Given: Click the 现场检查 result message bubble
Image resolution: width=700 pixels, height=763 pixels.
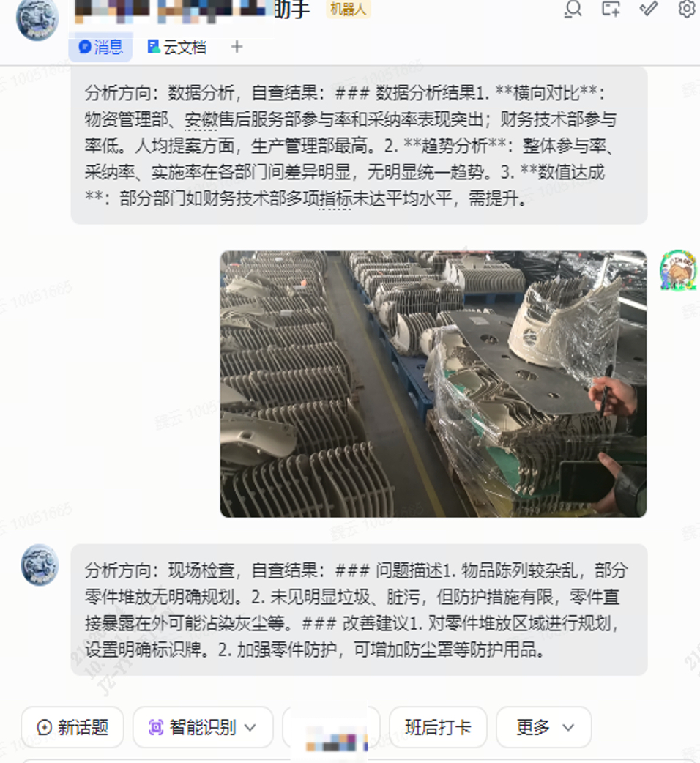Looking at the screenshot, I should pyautogui.click(x=359, y=610).
